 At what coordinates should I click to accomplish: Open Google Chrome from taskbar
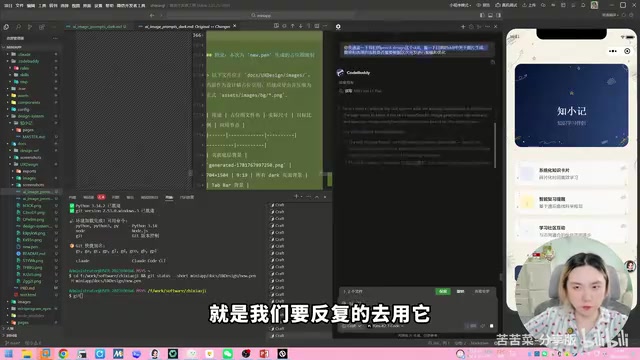coord(63,353)
